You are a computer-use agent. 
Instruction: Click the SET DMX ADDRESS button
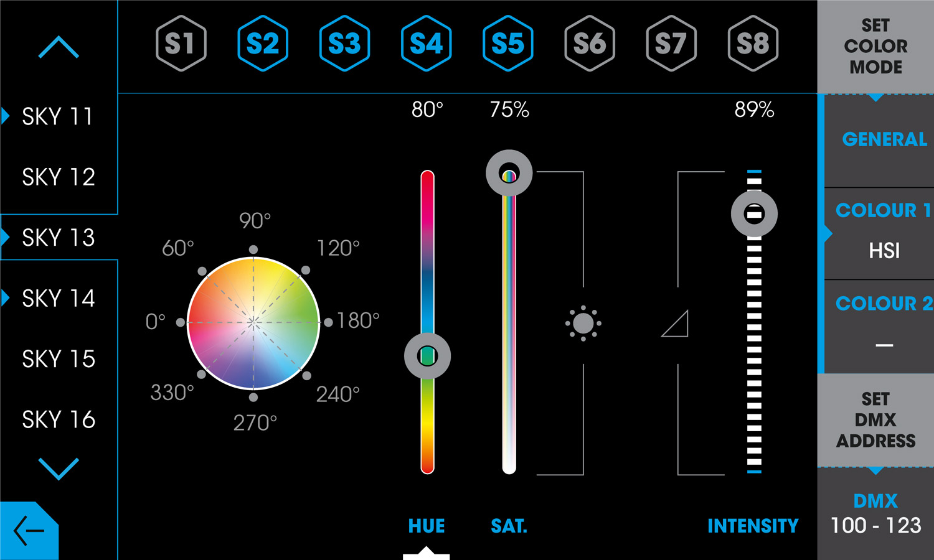[x=875, y=420]
